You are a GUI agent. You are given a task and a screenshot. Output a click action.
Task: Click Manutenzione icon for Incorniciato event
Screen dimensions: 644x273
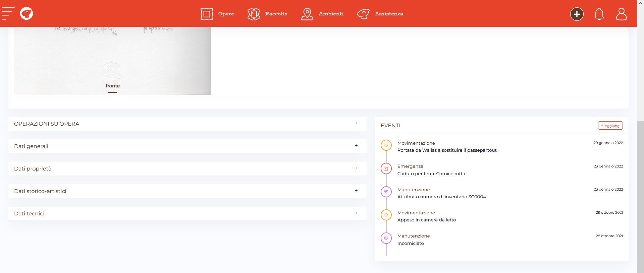coord(386,238)
